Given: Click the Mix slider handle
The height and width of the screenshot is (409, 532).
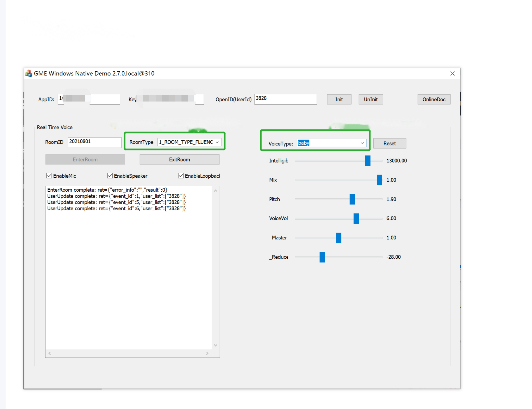Looking at the screenshot, I should [379, 180].
